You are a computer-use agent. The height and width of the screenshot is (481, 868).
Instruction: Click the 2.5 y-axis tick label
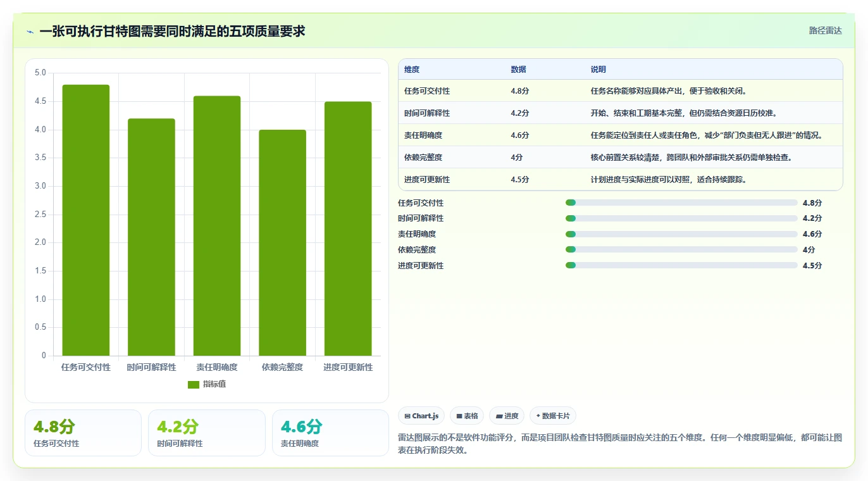(40, 215)
